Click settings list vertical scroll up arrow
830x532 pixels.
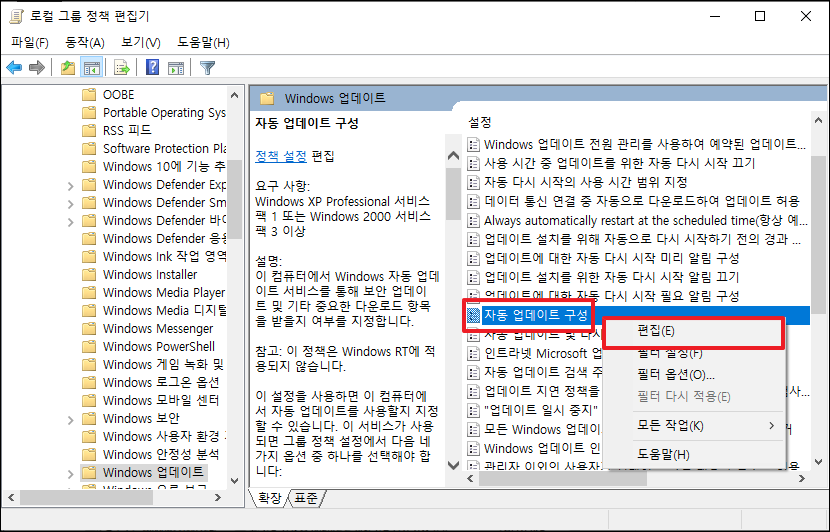(x=819, y=121)
